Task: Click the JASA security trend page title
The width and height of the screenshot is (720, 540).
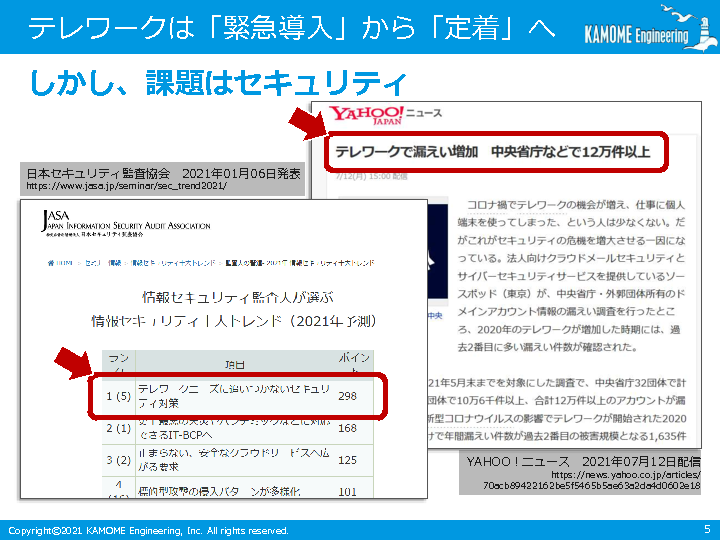Action: click(232, 308)
